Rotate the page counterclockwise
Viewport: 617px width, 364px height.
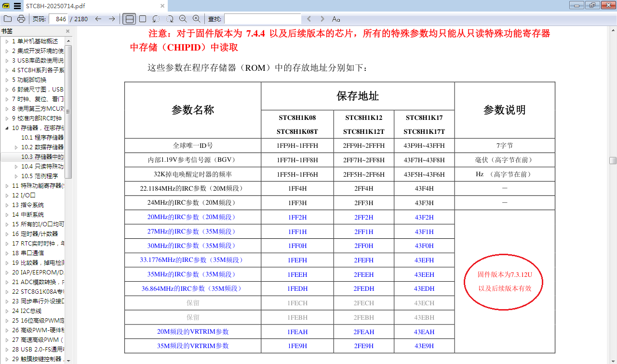pyautogui.click(x=156, y=19)
